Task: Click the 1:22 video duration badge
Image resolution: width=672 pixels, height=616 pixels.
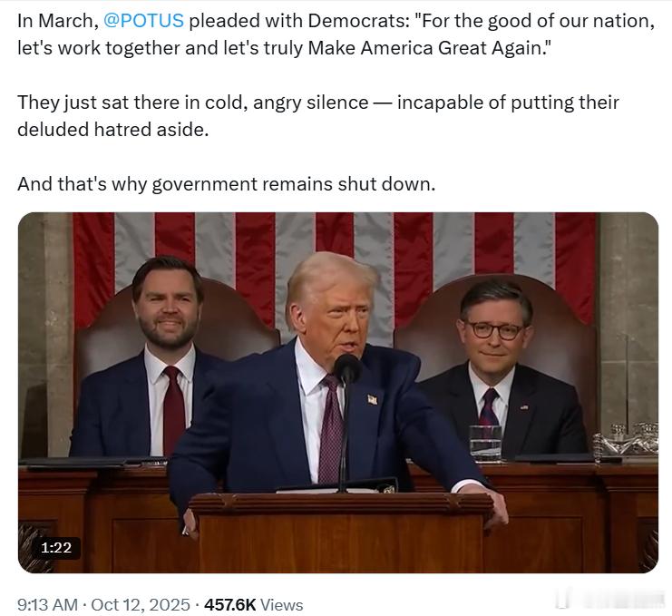Action: coord(56,548)
